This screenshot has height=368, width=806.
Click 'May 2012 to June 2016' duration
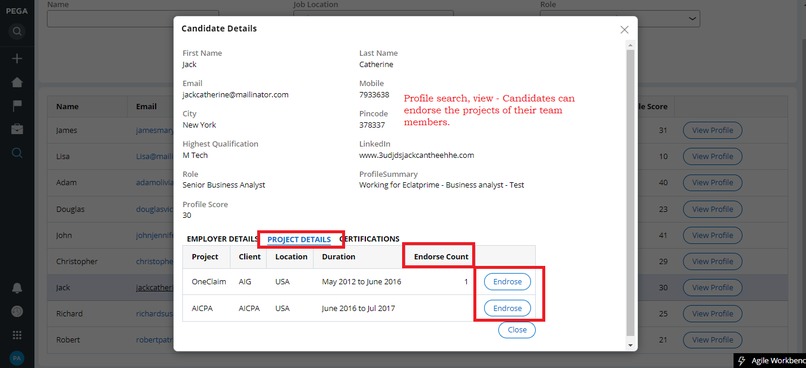pos(361,282)
